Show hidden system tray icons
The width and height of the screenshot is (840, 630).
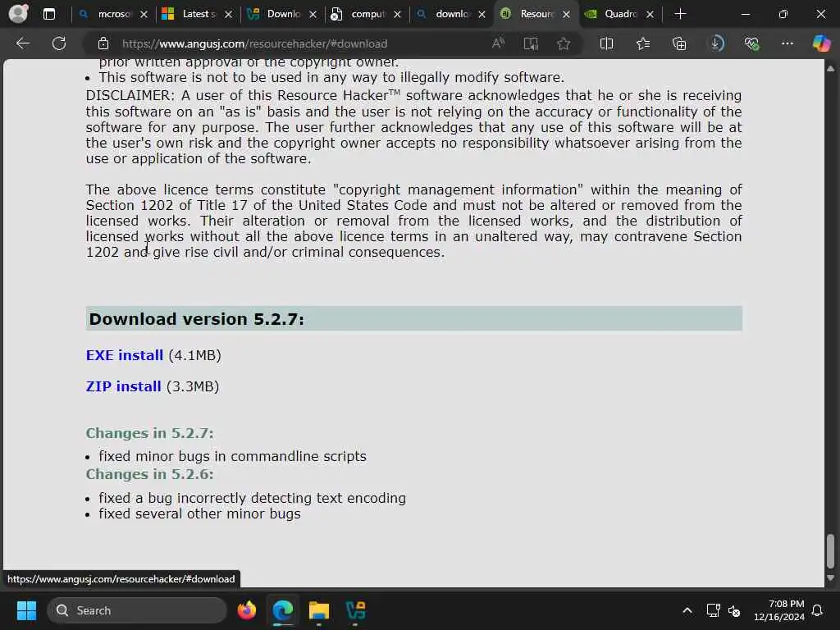687,610
